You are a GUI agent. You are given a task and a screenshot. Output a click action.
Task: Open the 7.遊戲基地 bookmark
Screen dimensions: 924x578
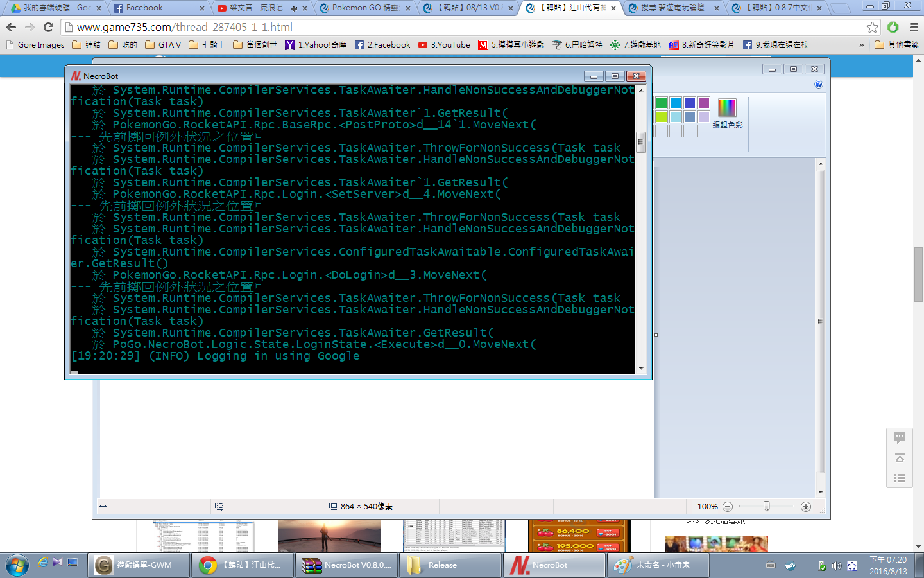coord(635,45)
